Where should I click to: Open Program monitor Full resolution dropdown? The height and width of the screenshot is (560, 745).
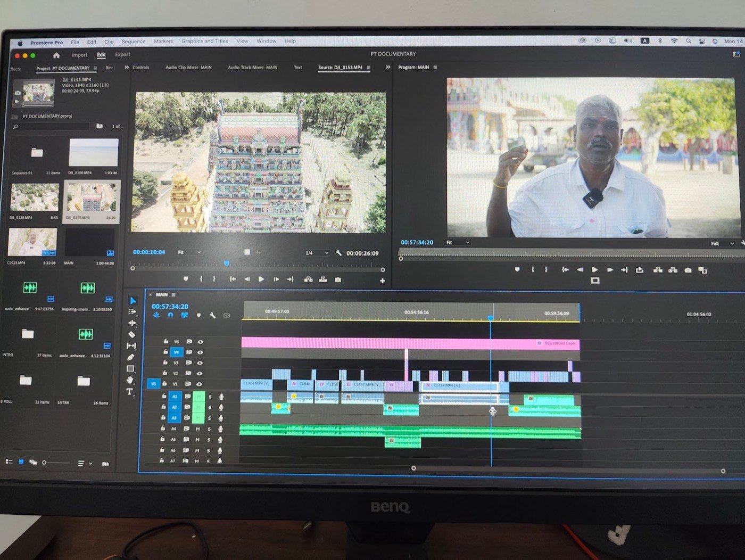(723, 244)
